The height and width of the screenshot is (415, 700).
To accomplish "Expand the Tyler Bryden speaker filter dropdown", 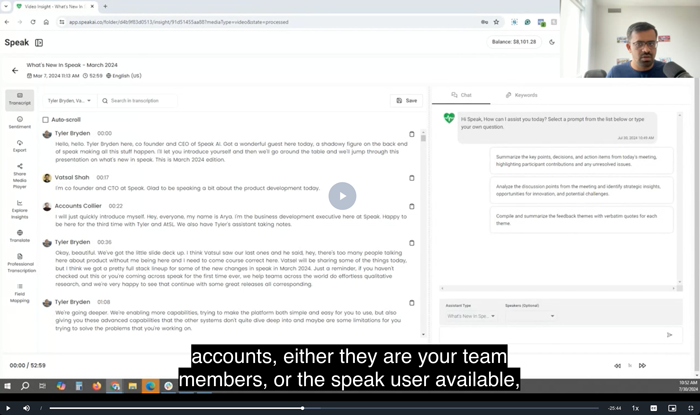I will (x=69, y=101).
